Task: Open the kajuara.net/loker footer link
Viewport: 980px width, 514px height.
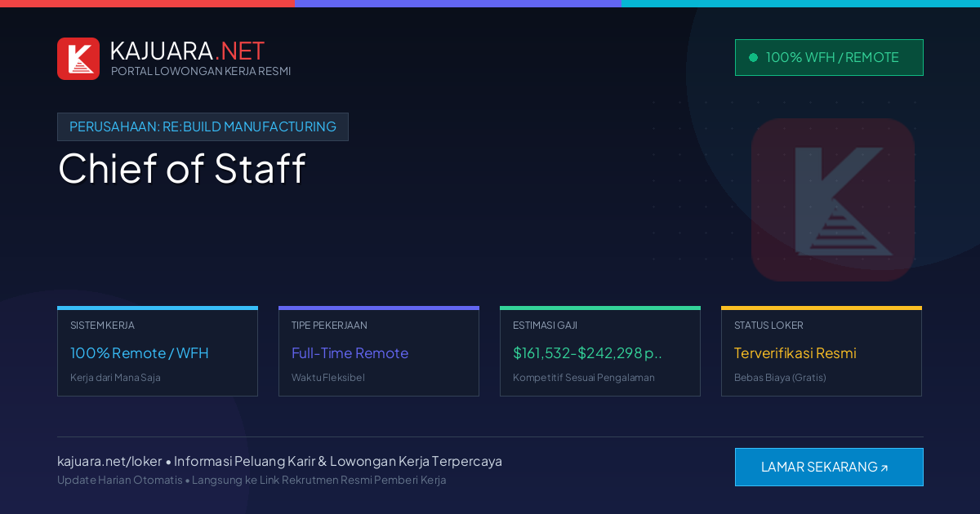Action: click(x=109, y=461)
